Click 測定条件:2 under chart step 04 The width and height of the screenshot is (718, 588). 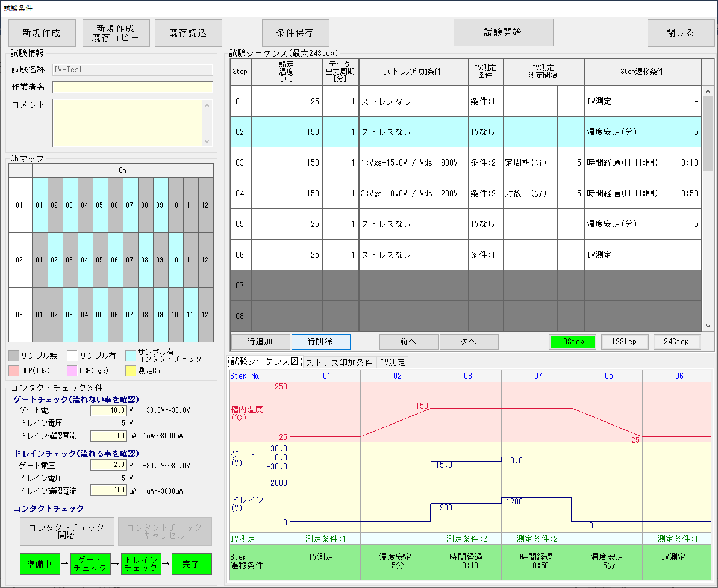(x=537, y=539)
